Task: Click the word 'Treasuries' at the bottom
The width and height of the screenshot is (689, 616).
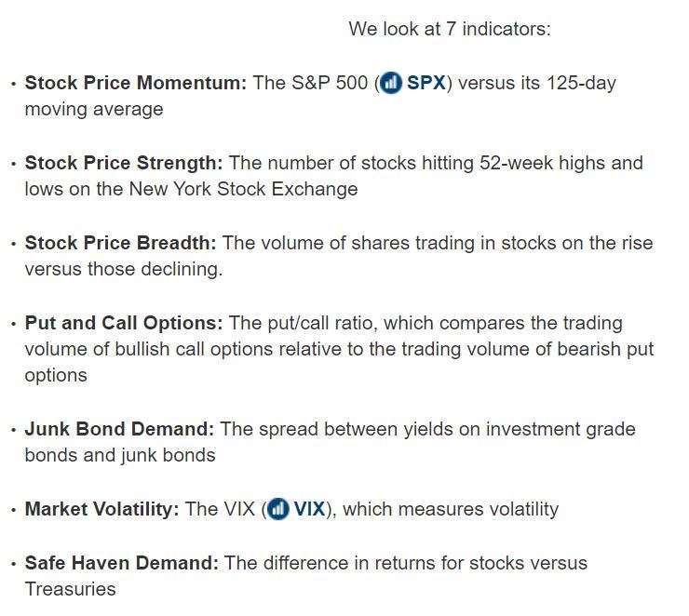Action: pyautogui.click(x=71, y=589)
